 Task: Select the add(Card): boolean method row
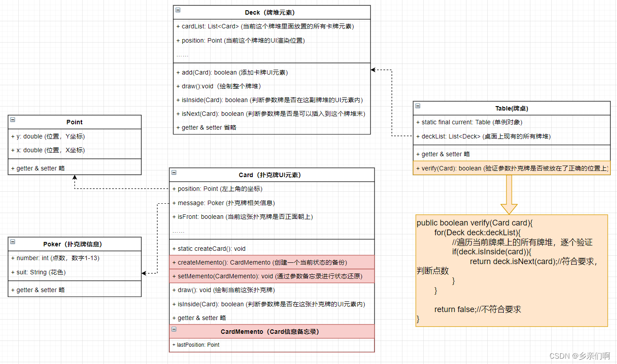click(x=272, y=72)
